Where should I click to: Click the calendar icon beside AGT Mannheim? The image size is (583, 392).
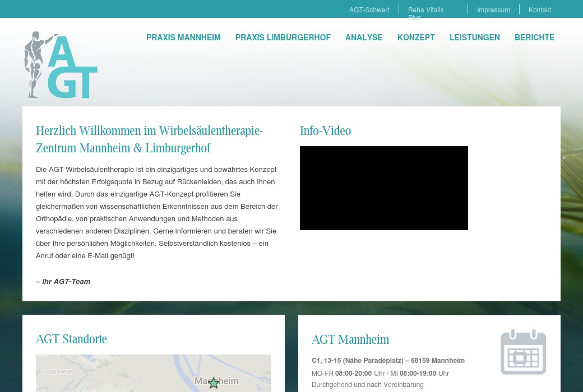click(523, 352)
